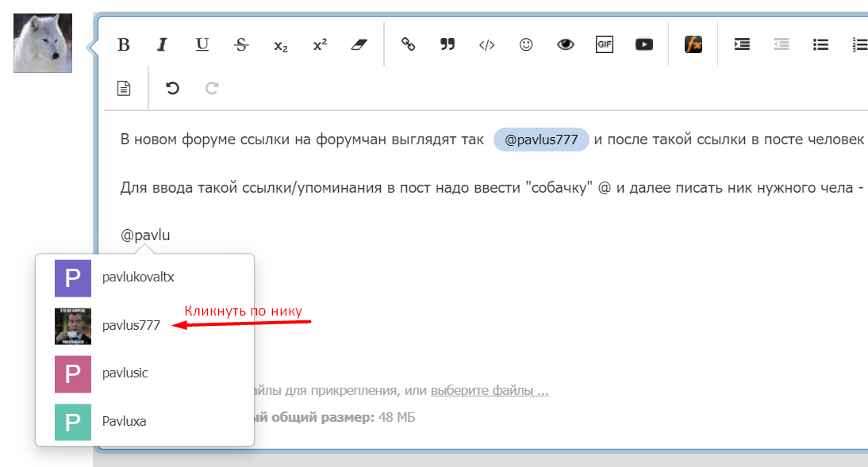
Task: Undo the last edit
Action: point(172,88)
